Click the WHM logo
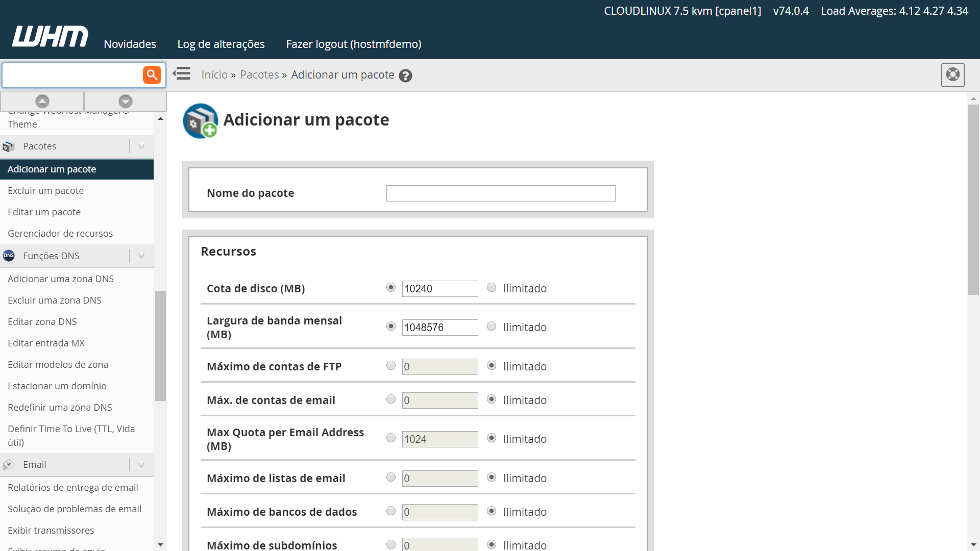Screen dimensions: 980x551 coord(50,36)
